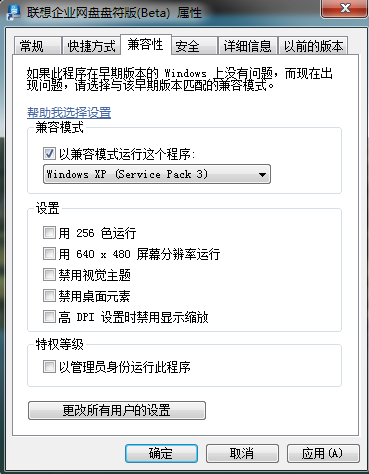Enable 禁用桌面元素 option

tap(49, 296)
